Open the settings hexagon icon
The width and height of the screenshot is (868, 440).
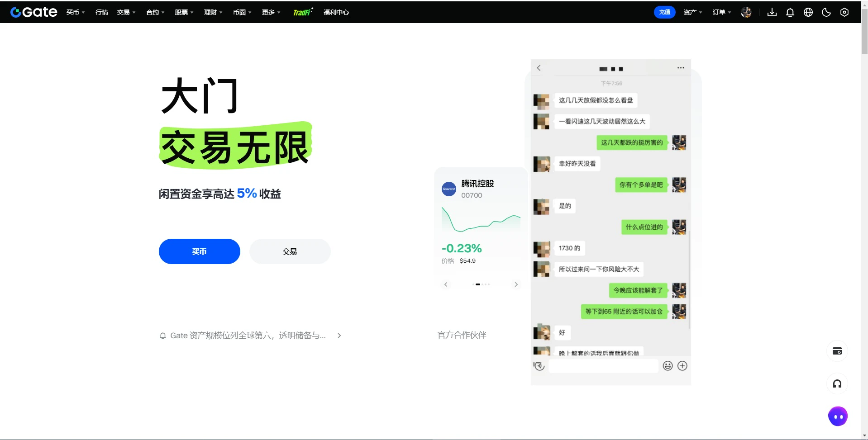point(844,12)
